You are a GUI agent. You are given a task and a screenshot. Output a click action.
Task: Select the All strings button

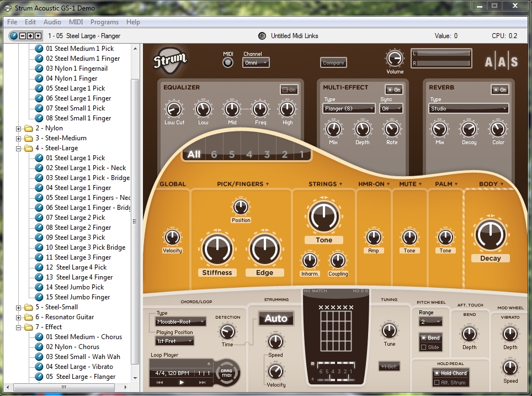point(194,155)
